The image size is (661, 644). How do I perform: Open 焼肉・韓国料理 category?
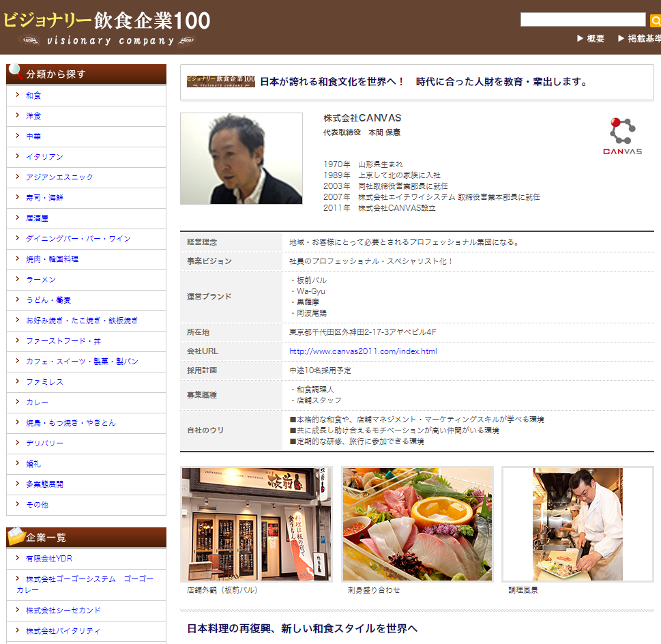coord(53,259)
